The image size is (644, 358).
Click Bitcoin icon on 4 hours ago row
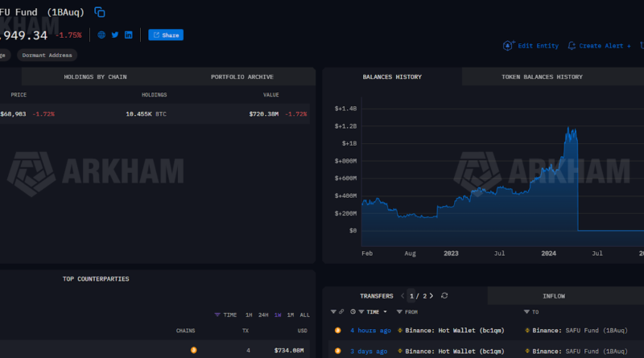[337, 331]
